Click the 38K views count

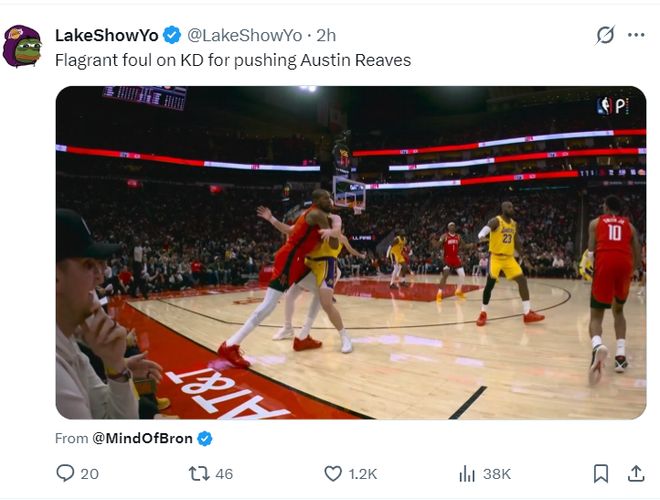[x=497, y=473]
